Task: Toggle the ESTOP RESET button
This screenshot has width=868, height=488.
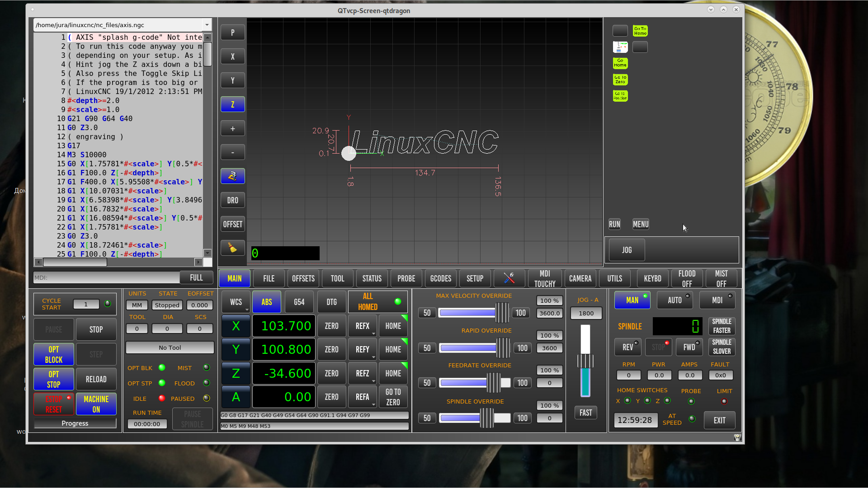Action: click(x=54, y=404)
